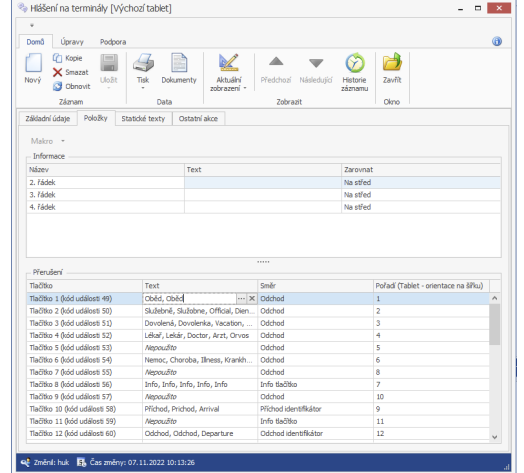Click the scroll up arrow in Přerušení table
The height and width of the screenshot is (473, 524).
coord(495,298)
